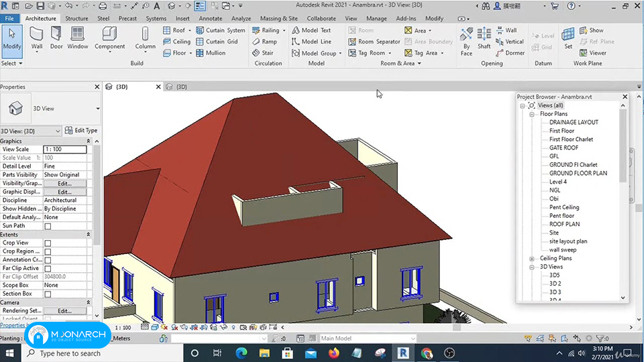The width and height of the screenshot is (644, 362).
Task: Open the 3D View: {3D} instance dropdown
Action: coord(58,131)
